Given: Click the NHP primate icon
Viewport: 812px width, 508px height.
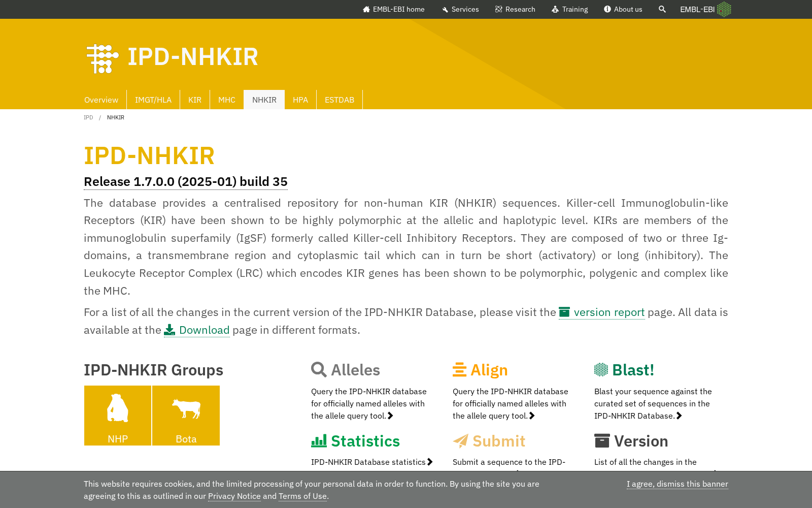Looking at the screenshot, I should tap(117, 408).
